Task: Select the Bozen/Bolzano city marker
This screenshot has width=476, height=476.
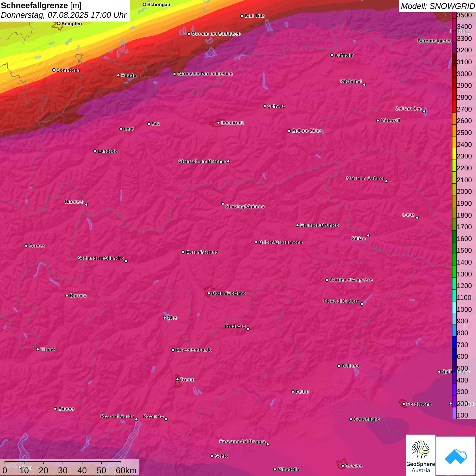Action: [209, 293]
